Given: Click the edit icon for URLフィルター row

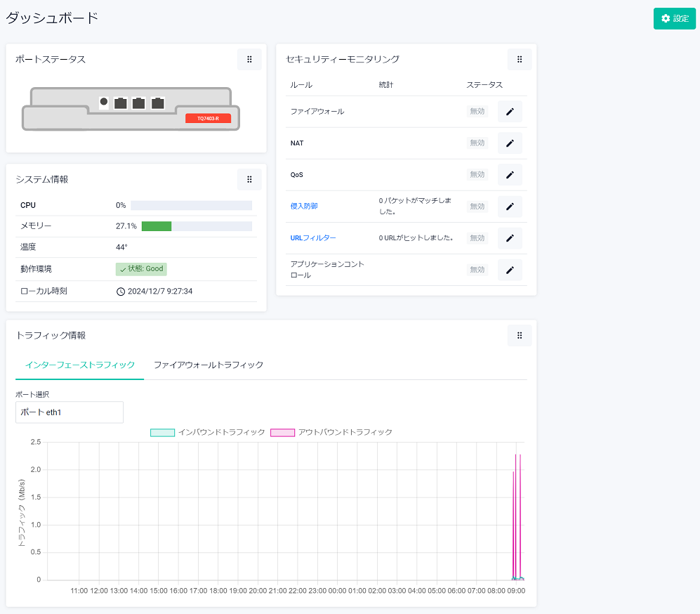Looking at the screenshot, I should coord(510,238).
